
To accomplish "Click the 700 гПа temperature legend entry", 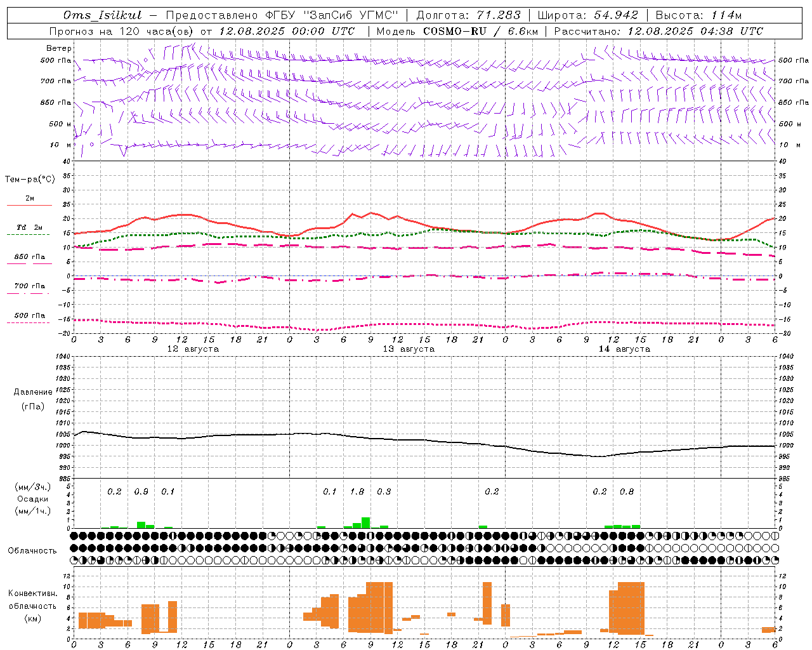I will pos(29,286).
